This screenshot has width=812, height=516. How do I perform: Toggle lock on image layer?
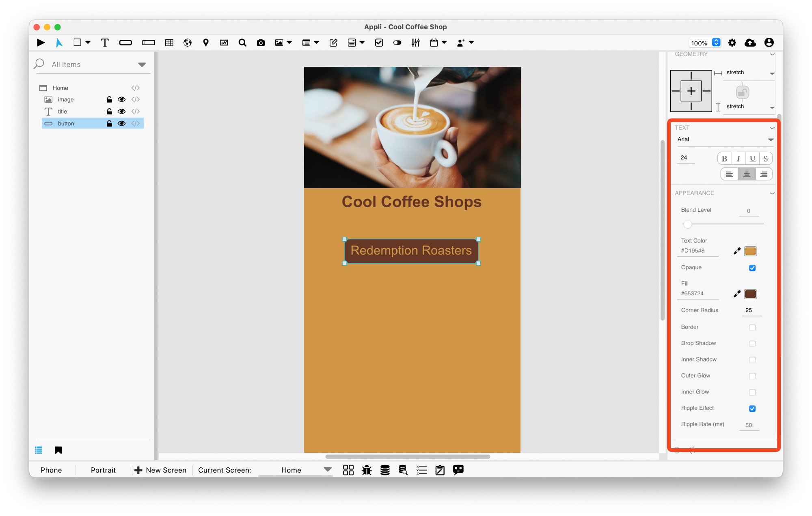click(109, 99)
